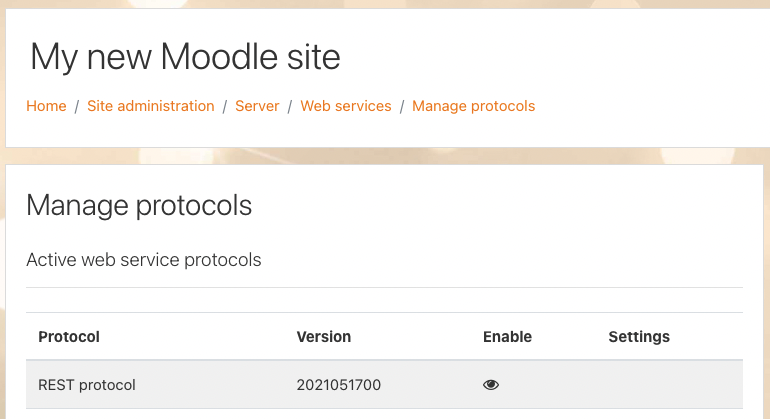The width and height of the screenshot is (770, 419).
Task: Click Manage protocols breadcrumb link
Action: point(473,106)
